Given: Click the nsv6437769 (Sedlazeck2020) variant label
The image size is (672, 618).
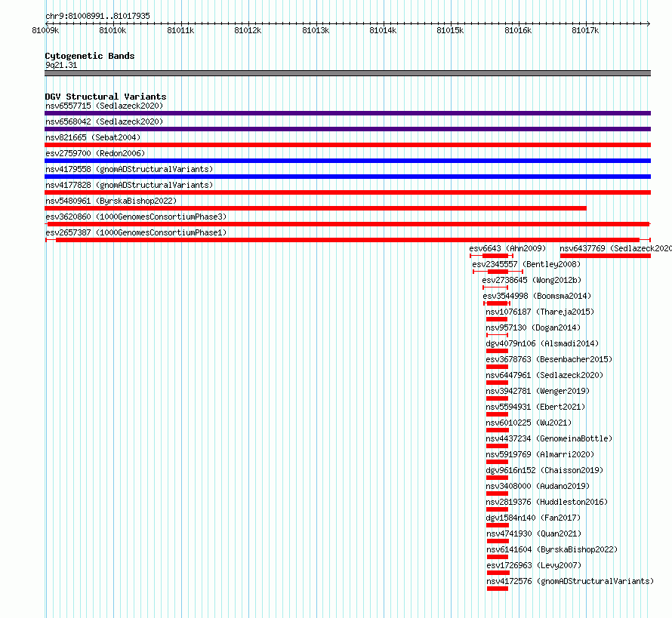Looking at the screenshot, I should coord(615,248).
